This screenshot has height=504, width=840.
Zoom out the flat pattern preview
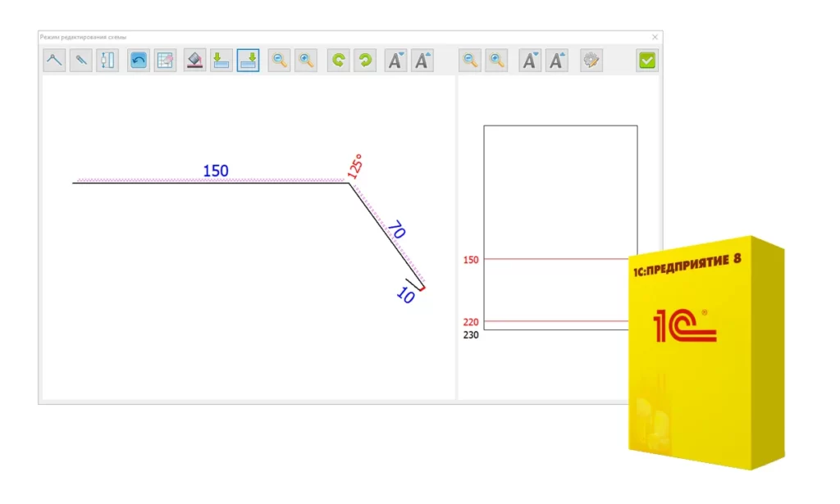(470, 60)
